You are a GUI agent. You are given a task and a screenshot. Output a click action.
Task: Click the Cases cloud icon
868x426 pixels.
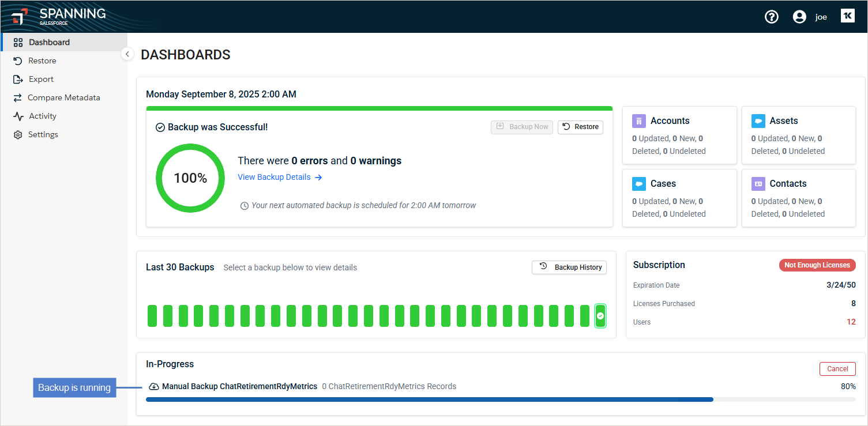[638, 184]
